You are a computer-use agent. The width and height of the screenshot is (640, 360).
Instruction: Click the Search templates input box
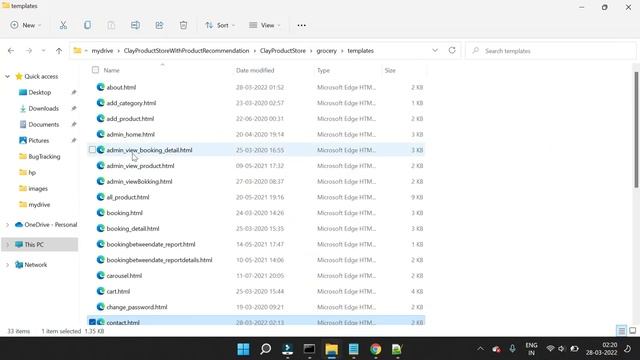coord(551,51)
